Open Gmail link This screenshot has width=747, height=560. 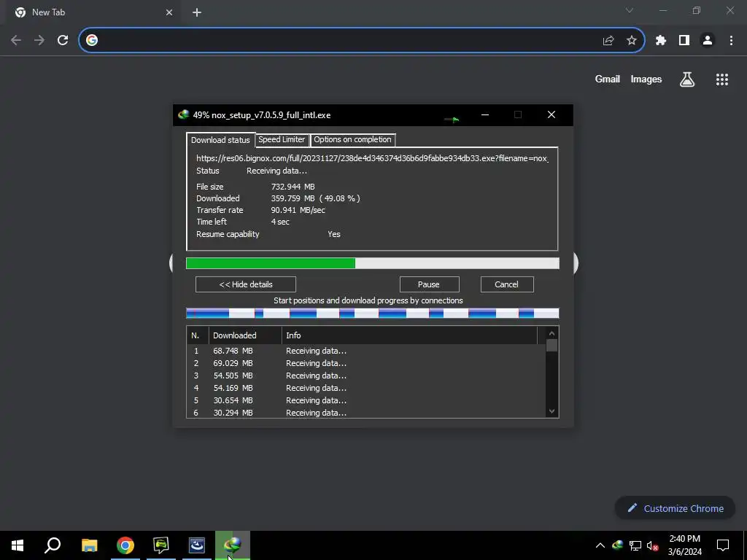608,79
